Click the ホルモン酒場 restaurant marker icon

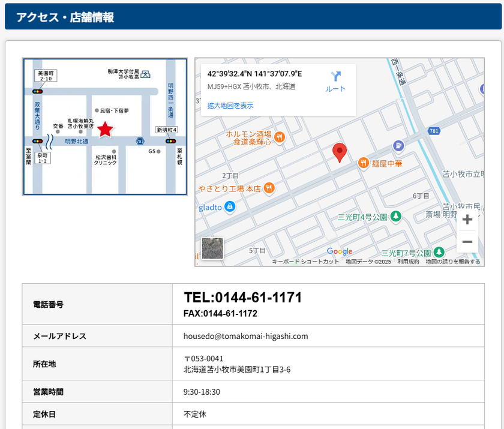click(x=279, y=138)
